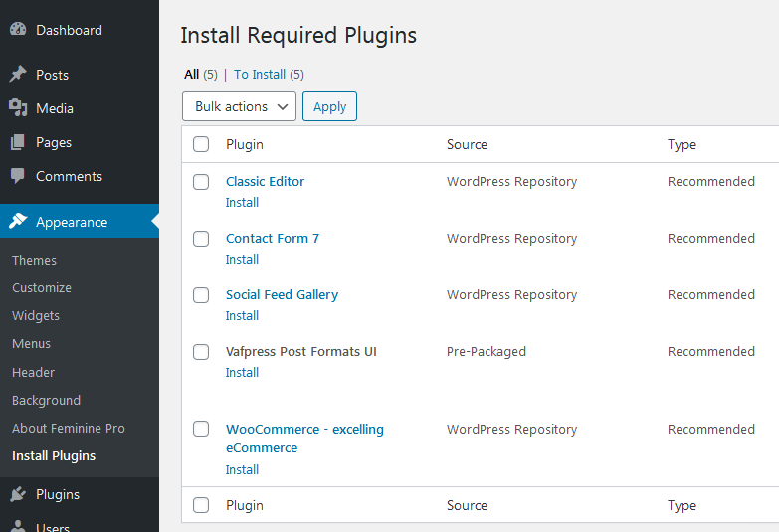Click the Posts pushpin icon

point(18,74)
